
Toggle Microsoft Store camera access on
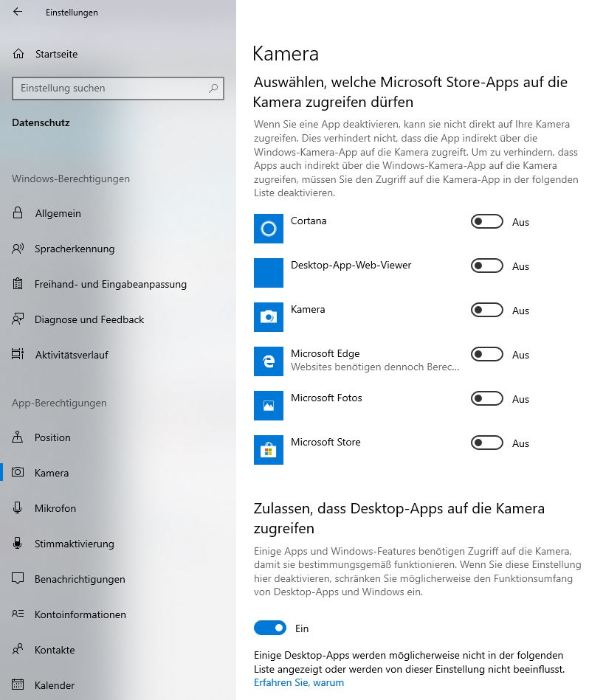486,443
